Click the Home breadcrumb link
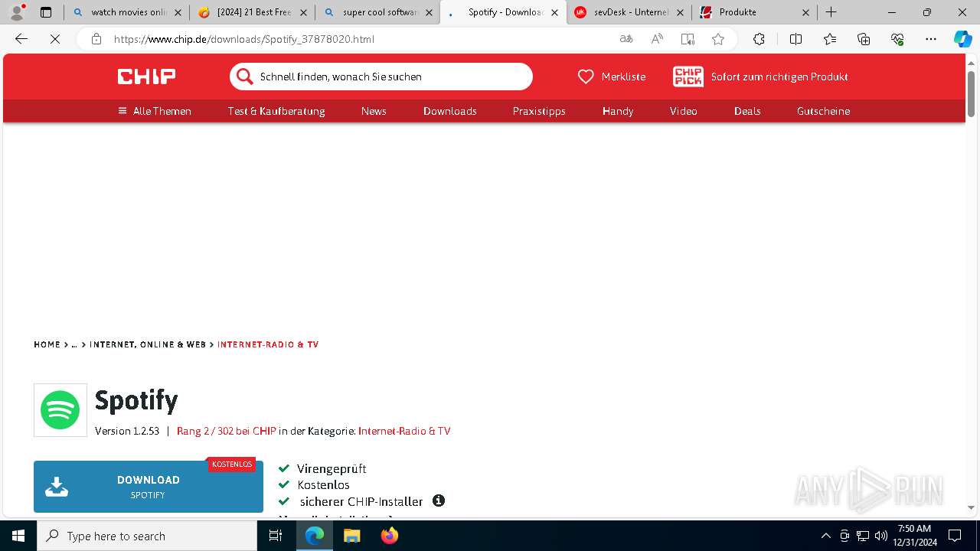This screenshot has height=551, width=980. (x=47, y=344)
